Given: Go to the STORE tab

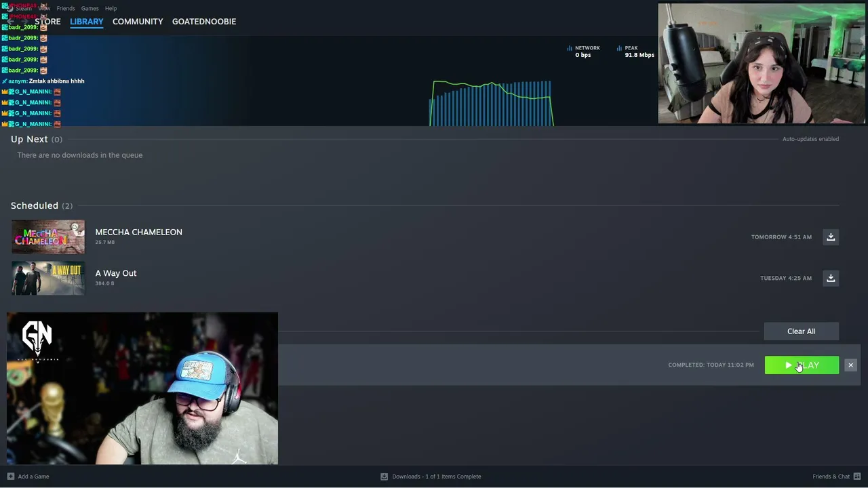Looking at the screenshot, I should tap(47, 22).
